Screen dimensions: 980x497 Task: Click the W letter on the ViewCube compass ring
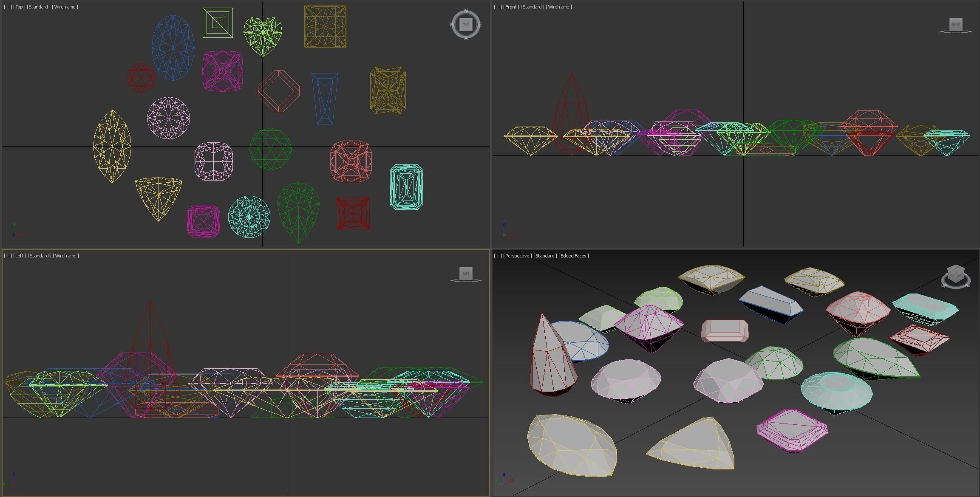coord(452,25)
